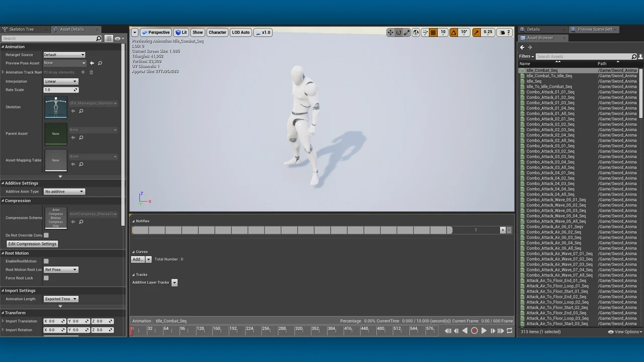Click the world coordinate system globe icon
The height and width of the screenshot is (362, 644).
416,32
